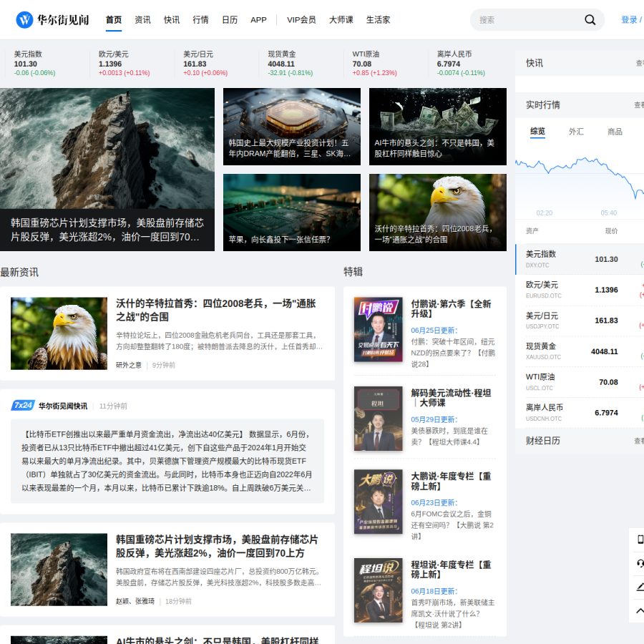Click 华尔街见闻快讯 label

(63, 406)
